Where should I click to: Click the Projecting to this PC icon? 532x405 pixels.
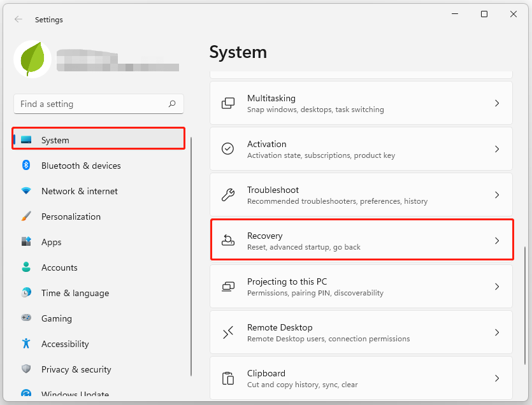227,286
